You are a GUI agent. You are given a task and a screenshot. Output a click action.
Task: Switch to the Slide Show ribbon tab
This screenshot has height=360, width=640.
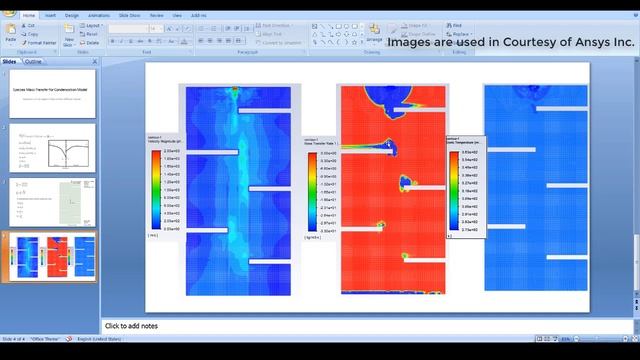tap(129, 16)
